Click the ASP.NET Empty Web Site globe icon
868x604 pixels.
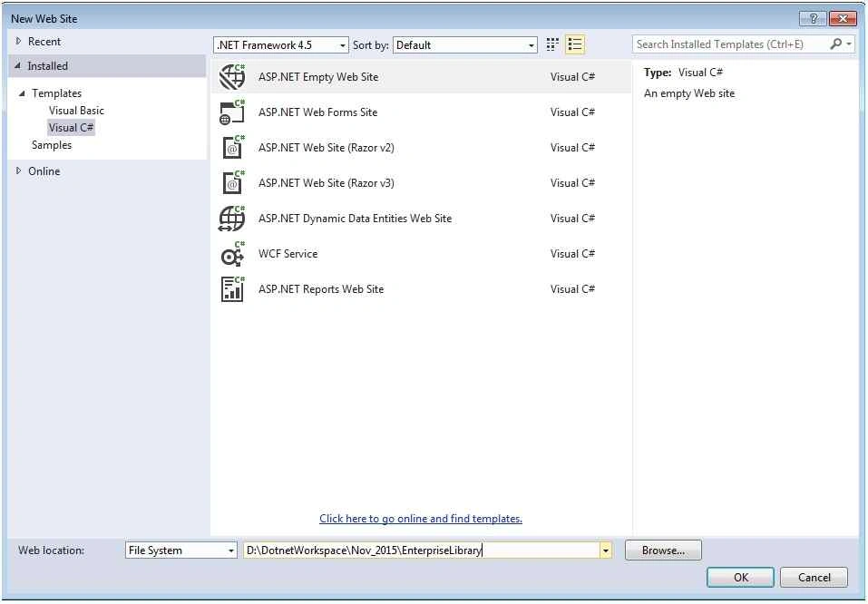[232, 76]
